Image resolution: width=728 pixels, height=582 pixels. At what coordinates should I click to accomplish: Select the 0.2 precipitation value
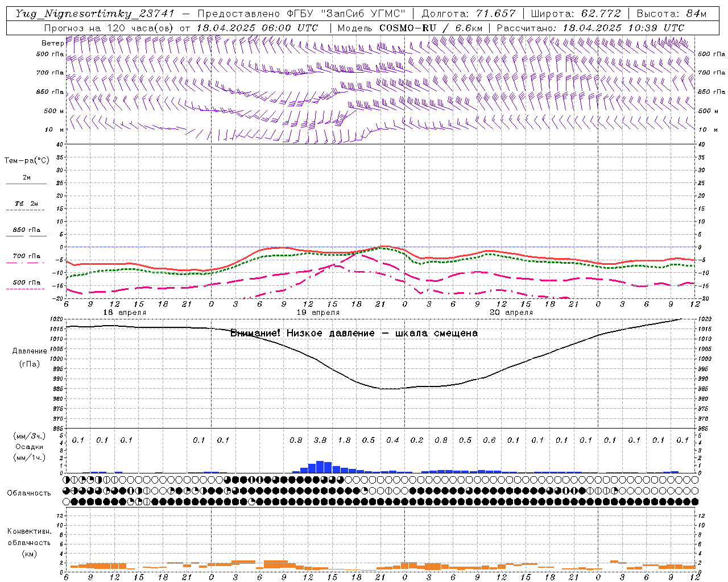[417, 440]
